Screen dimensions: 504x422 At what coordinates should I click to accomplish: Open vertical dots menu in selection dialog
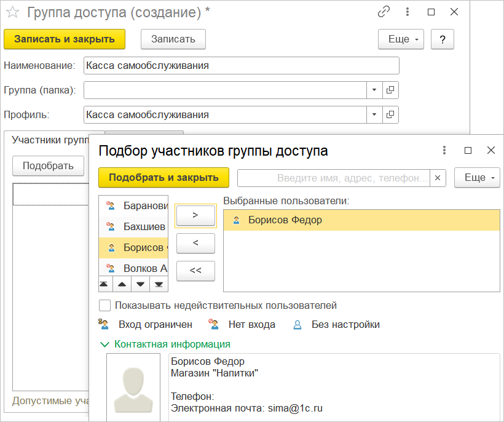[x=444, y=150]
